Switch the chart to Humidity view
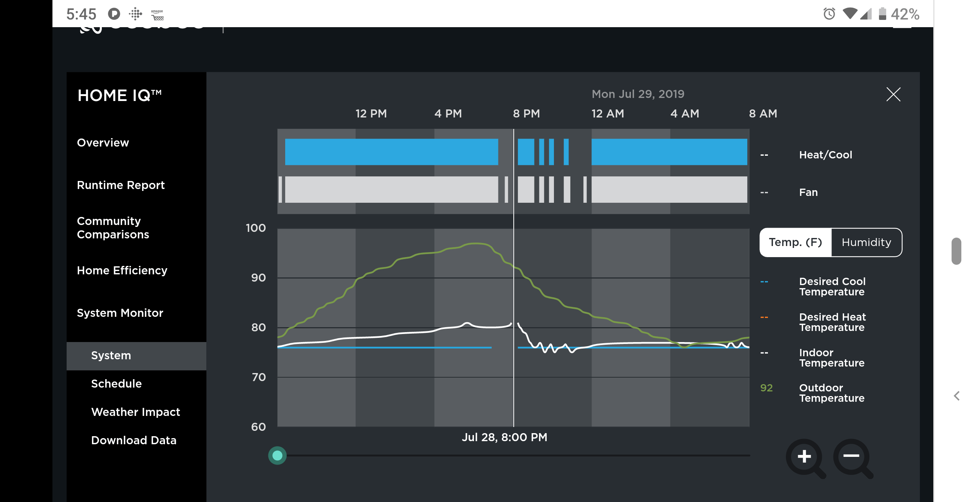 (x=866, y=242)
